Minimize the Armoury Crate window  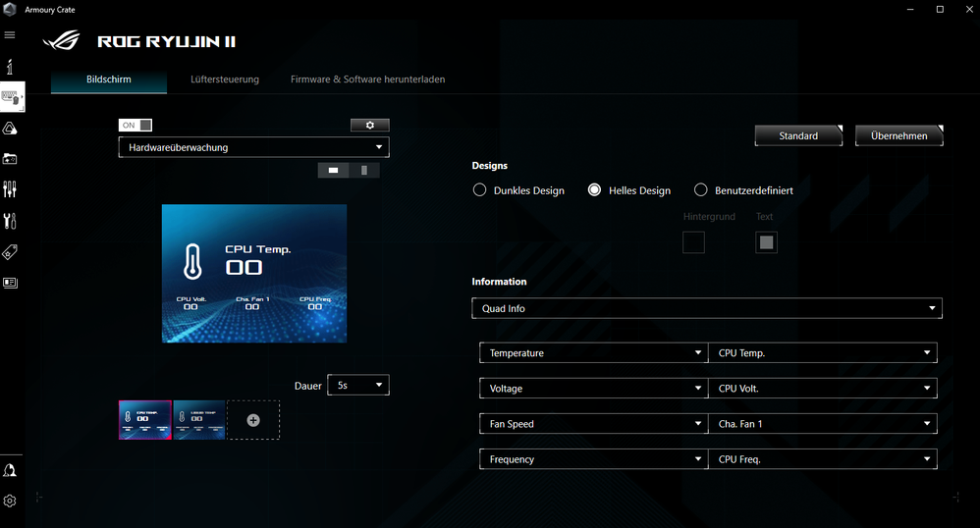(x=910, y=10)
